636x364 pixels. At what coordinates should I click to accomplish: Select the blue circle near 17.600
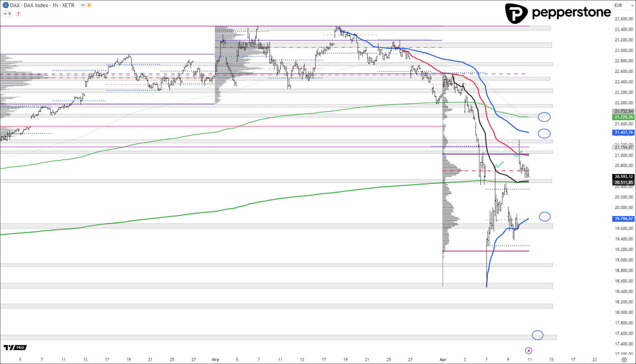coord(537,335)
